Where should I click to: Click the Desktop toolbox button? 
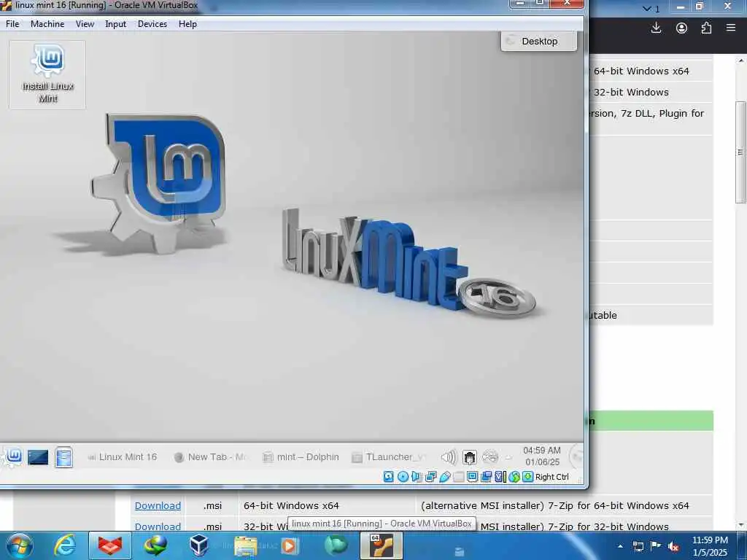[539, 41]
